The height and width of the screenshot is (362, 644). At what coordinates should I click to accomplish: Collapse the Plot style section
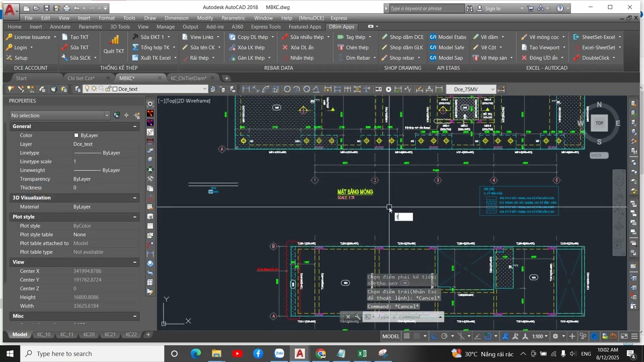click(x=135, y=217)
